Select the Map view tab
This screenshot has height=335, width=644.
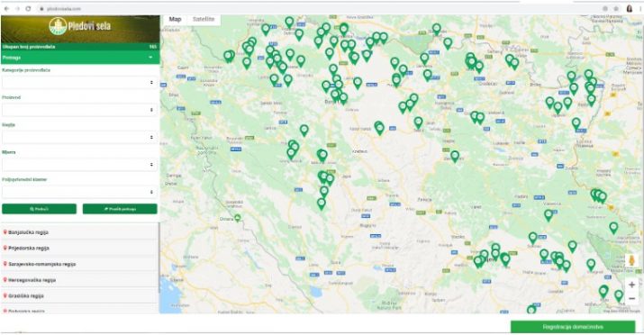175,19
